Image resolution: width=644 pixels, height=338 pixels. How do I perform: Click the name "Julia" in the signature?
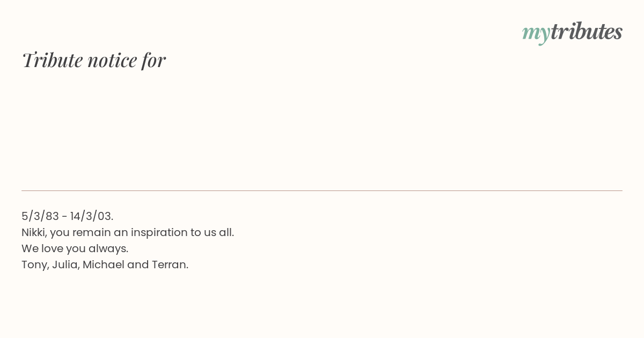[65, 264]
